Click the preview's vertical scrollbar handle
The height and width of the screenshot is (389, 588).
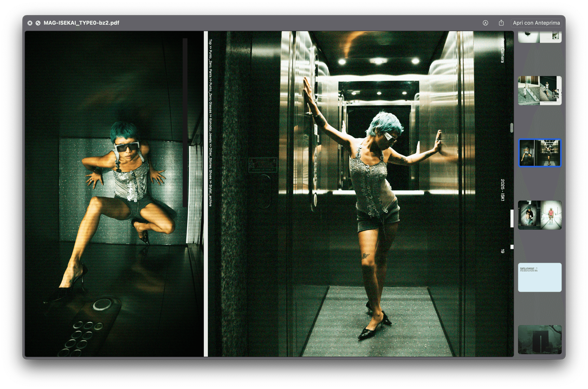click(x=512, y=128)
